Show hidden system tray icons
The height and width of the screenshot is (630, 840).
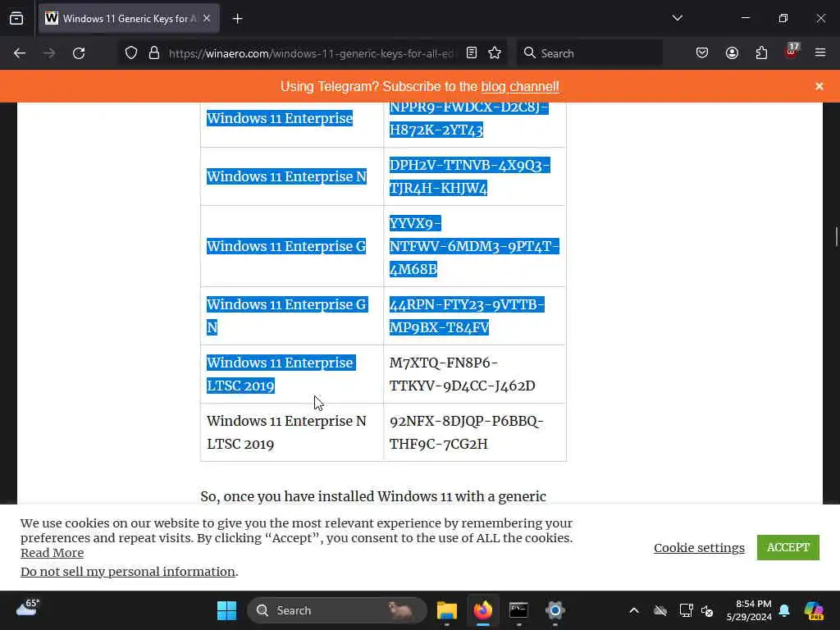pyautogui.click(x=634, y=610)
